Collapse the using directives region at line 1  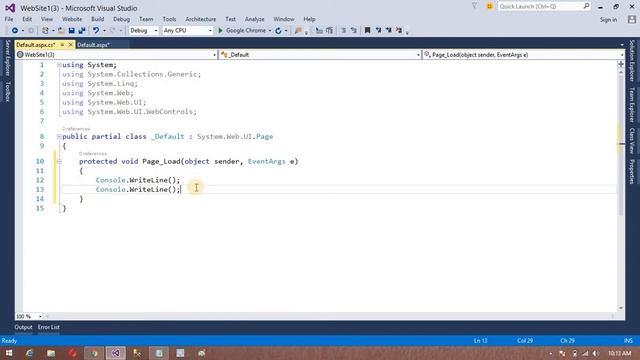pyautogui.click(x=59, y=65)
